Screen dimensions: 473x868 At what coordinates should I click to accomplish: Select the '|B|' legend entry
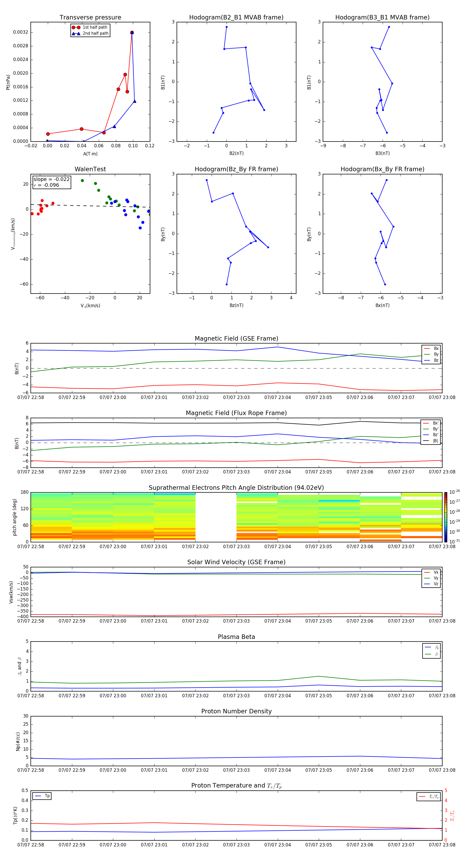pos(431,441)
